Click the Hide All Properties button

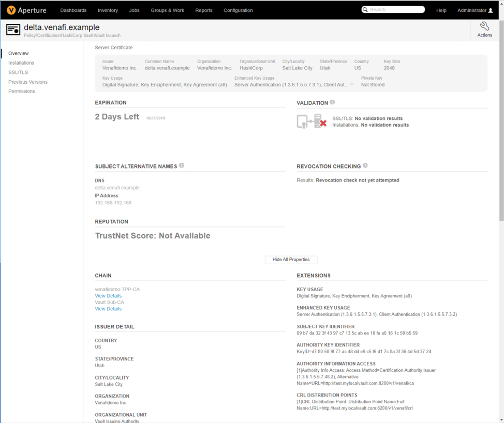(x=291, y=260)
